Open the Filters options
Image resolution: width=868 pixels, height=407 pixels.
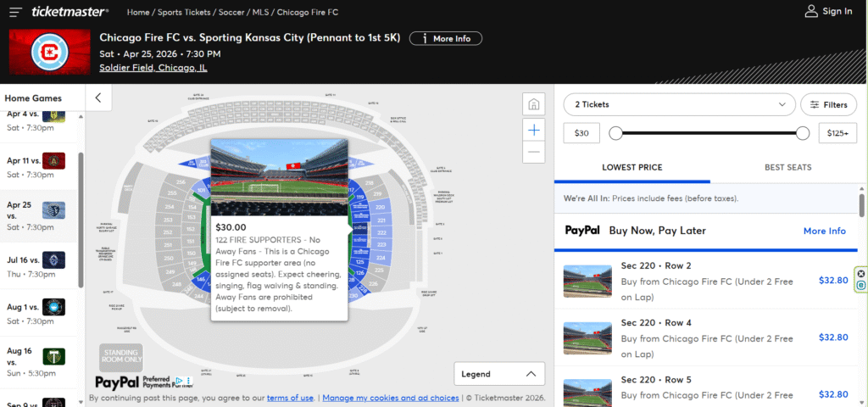(828, 104)
